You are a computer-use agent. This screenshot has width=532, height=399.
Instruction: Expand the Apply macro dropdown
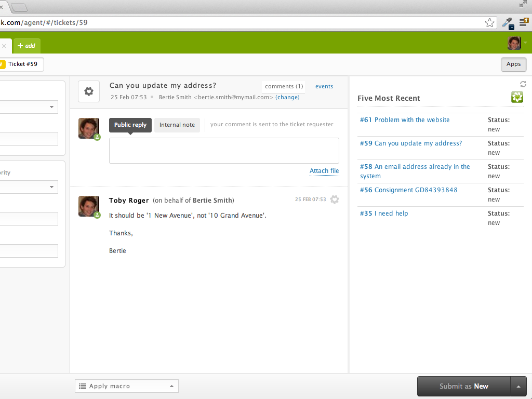(127, 386)
